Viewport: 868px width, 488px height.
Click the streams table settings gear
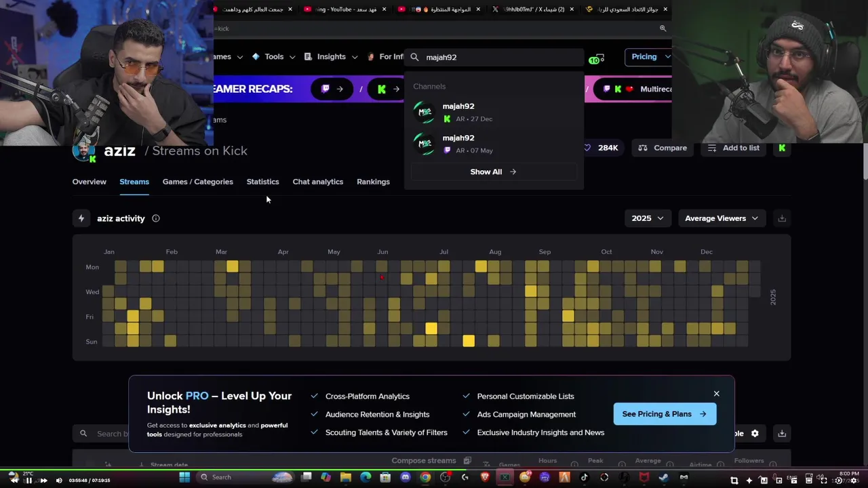[755, 434]
